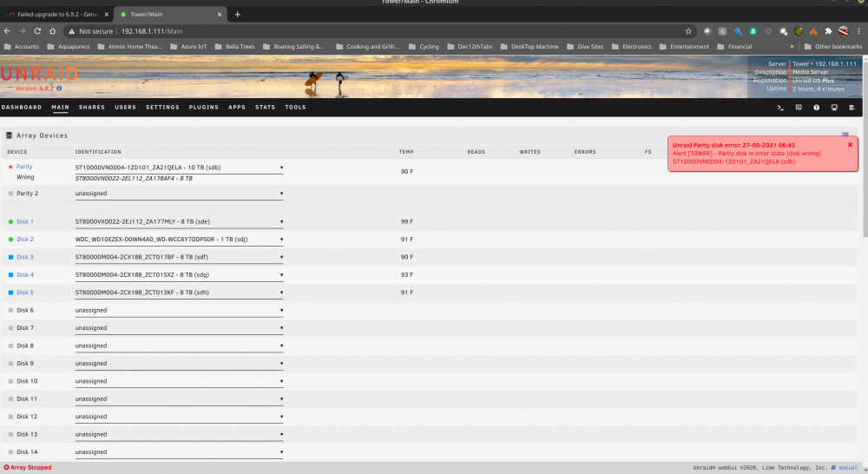This screenshot has width=868, height=474.
Task: Click the grey status square for Disk 6
Action: [x=10, y=310]
